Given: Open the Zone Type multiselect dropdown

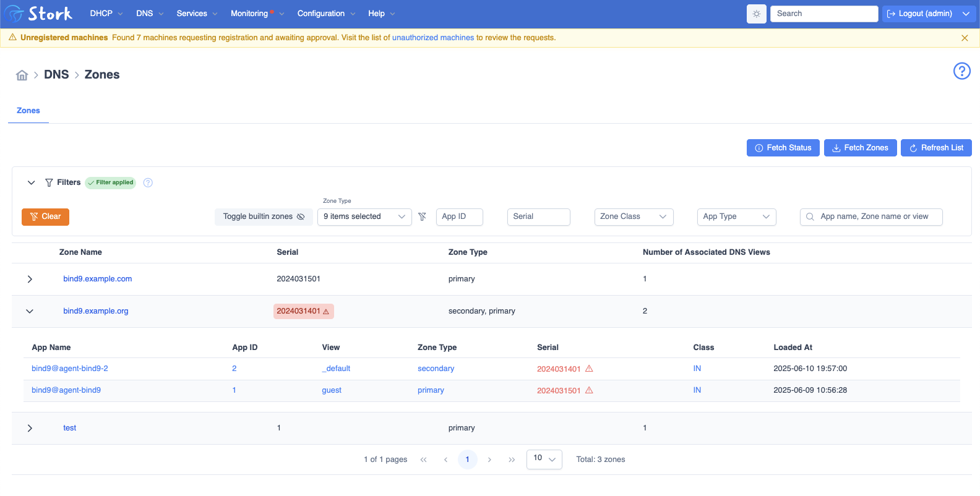Looking at the screenshot, I should (364, 216).
